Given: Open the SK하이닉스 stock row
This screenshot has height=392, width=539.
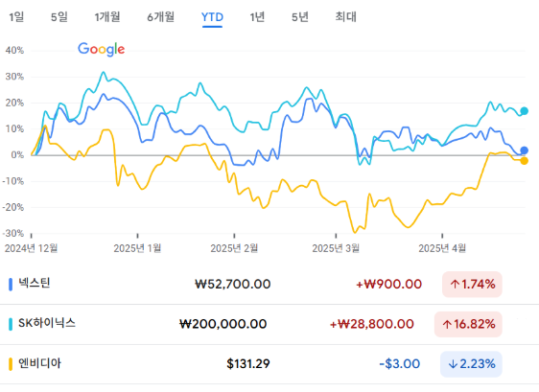Looking at the screenshot, I should 269,324.
